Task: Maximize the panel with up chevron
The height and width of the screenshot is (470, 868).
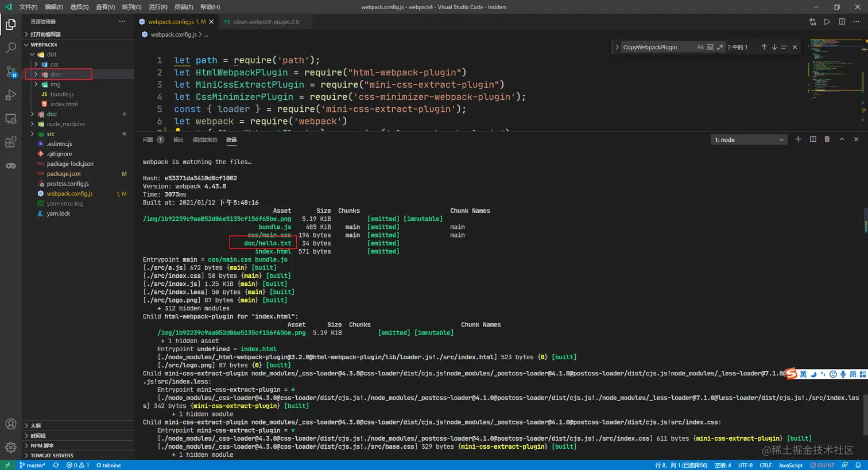Action: coord(842,139)
